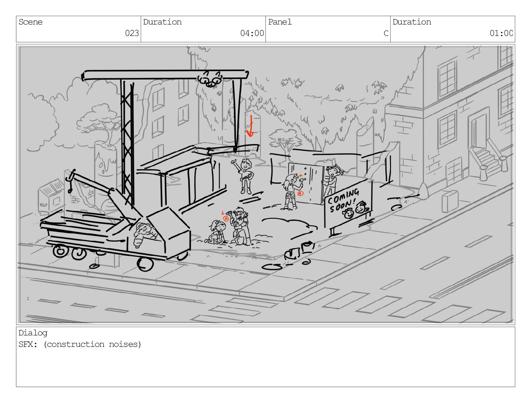Select the SFX construction noises text

coord(80,345)
